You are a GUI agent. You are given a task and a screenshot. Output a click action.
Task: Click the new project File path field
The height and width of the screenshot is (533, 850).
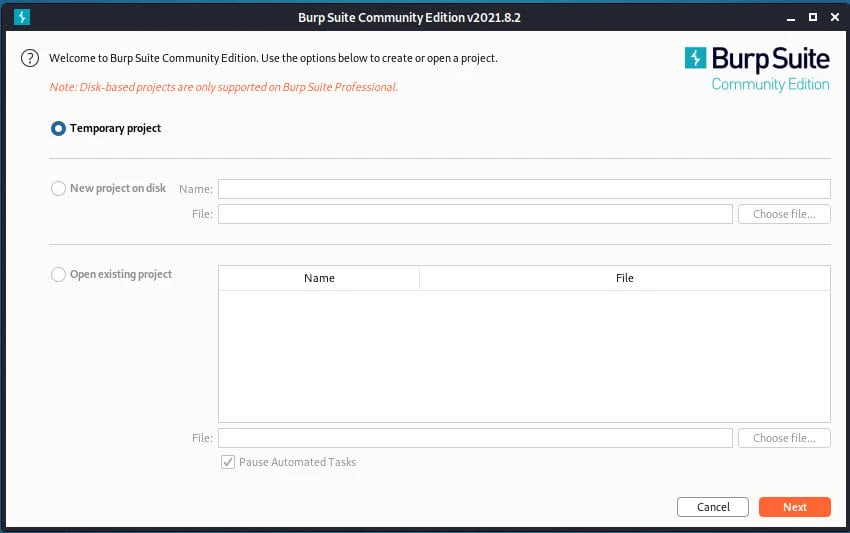click(x=475, y=214)
